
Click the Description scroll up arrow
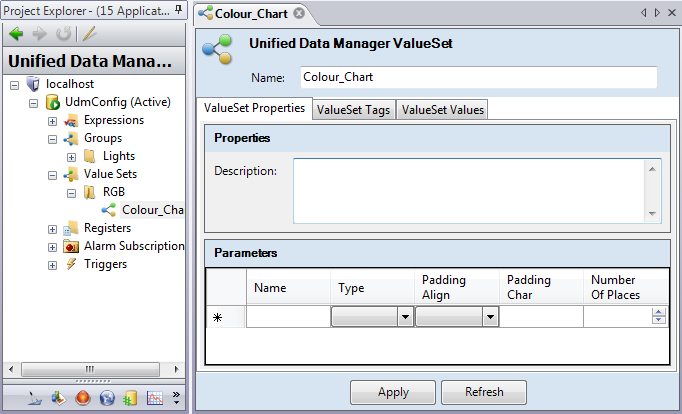coord(652,169)
